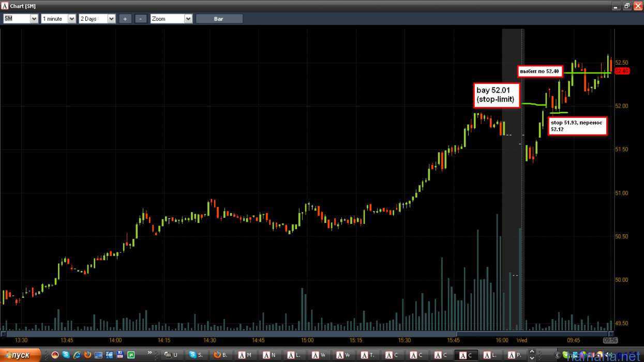Open Firefox from the quick launch bar

(88, 355)
